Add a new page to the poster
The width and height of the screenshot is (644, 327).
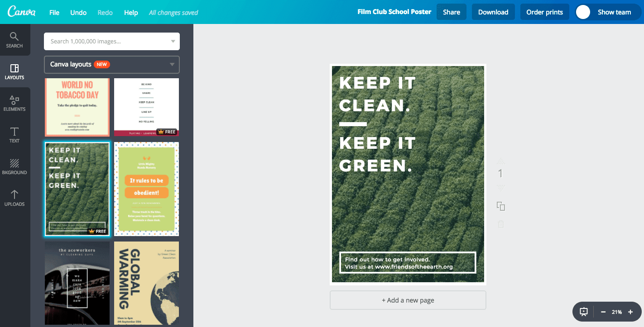[x=407, y=300]
